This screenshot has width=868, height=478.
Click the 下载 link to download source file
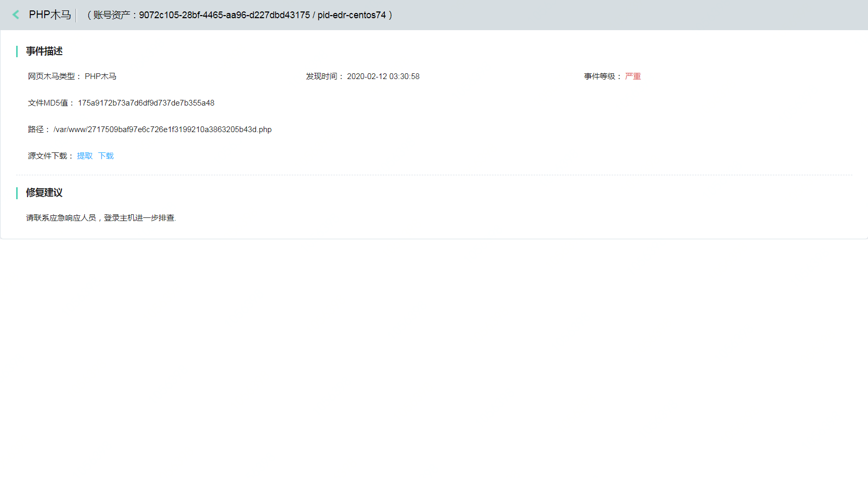(x=106, y=156)
